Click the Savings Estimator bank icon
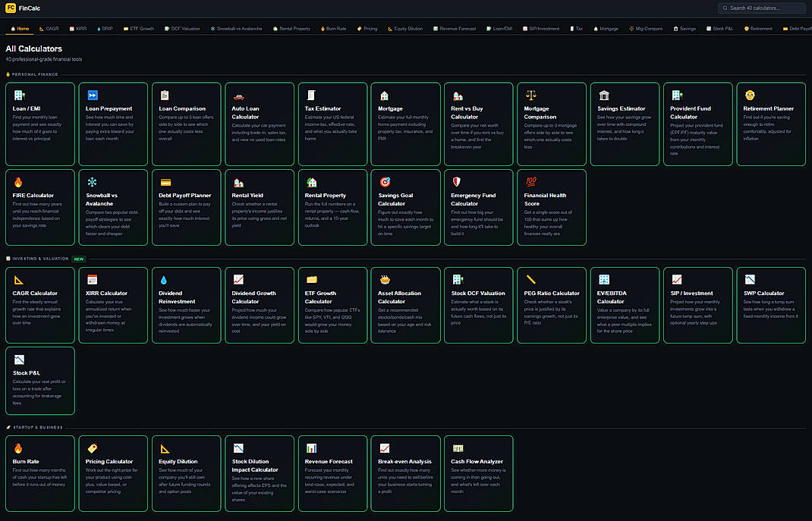The width and height of the screenshot is (812, 521). click(604, 96)
